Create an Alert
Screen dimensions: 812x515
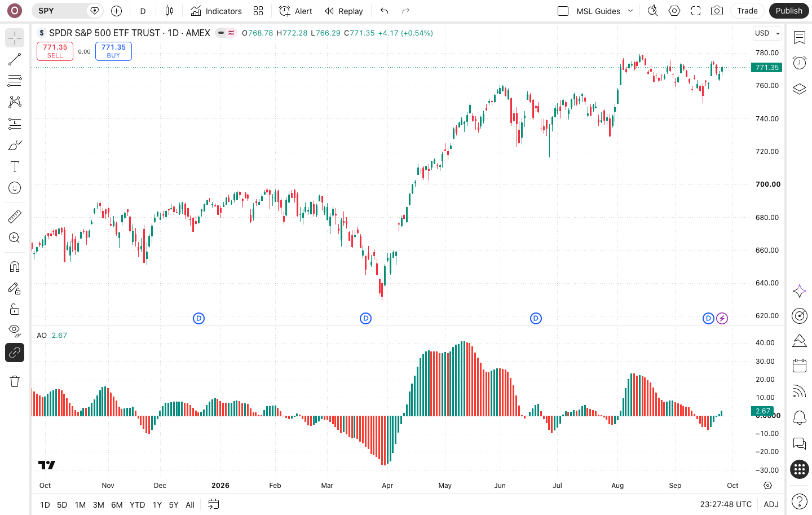(x=295, y=11)
